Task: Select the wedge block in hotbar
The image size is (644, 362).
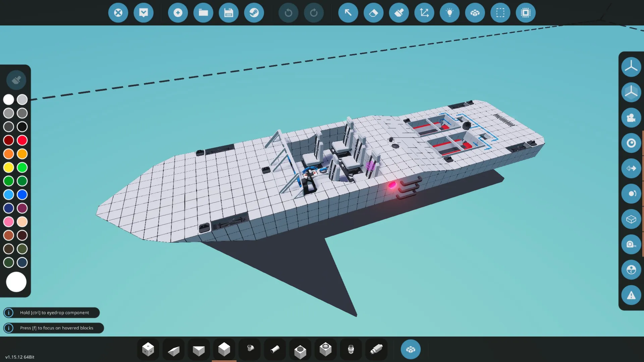Action: click(x=173, y=350)
